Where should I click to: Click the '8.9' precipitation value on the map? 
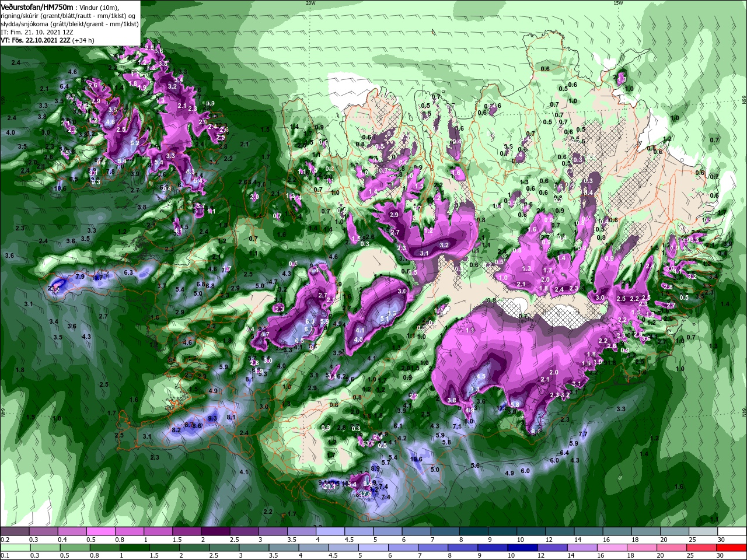(x=376, y=468)
